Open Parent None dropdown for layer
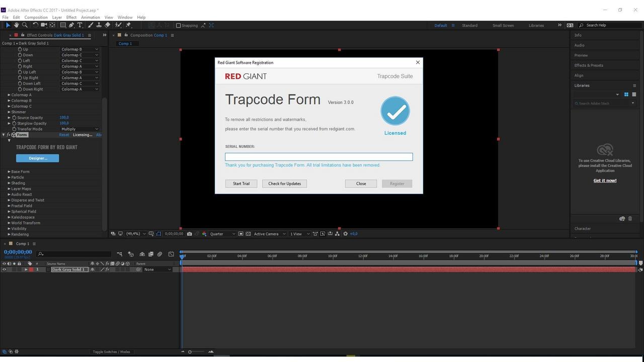The image size is (644, 362). tap(157, 269)
